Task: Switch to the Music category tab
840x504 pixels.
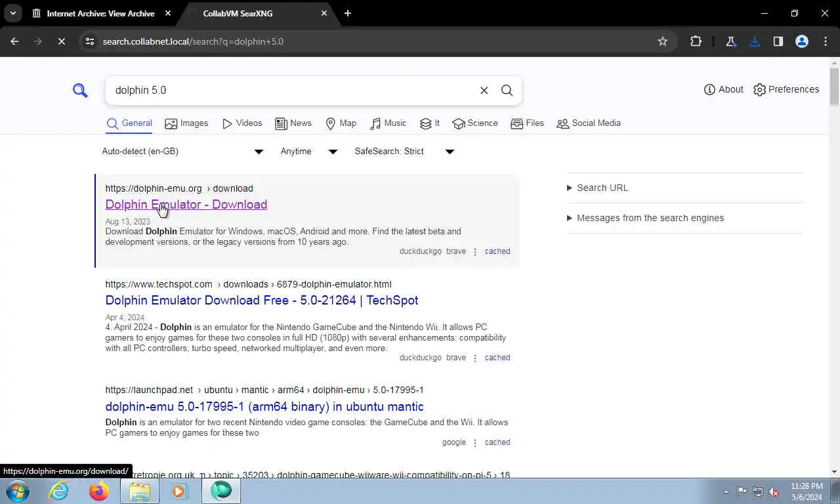Action: pyautogui.click(x=388, y=123)
